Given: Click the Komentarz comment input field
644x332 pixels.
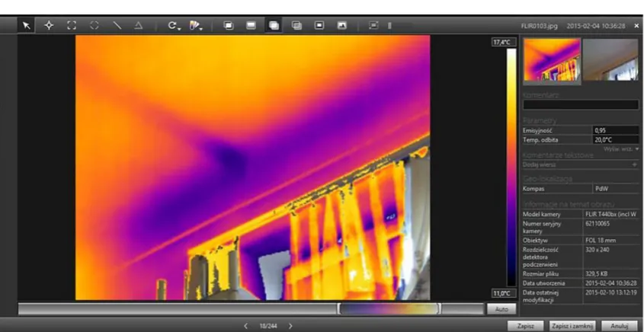Looking at the screenshot, I should coord(581,104).
